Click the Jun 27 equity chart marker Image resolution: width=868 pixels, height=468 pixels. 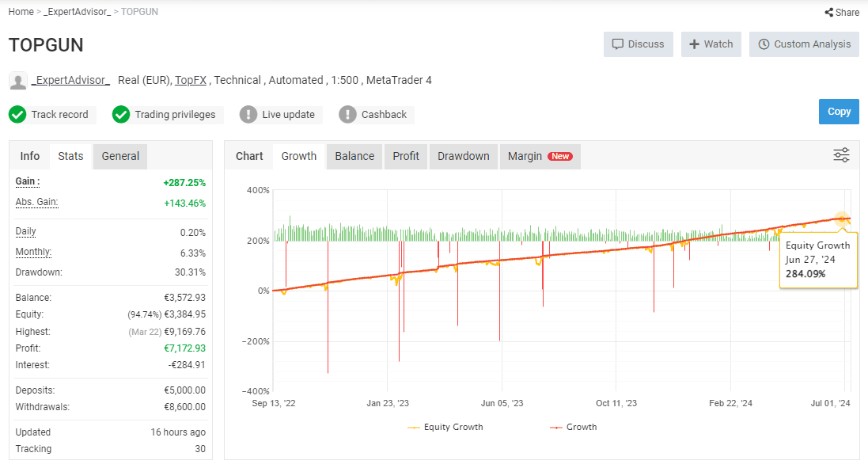[x=842, y=219]
